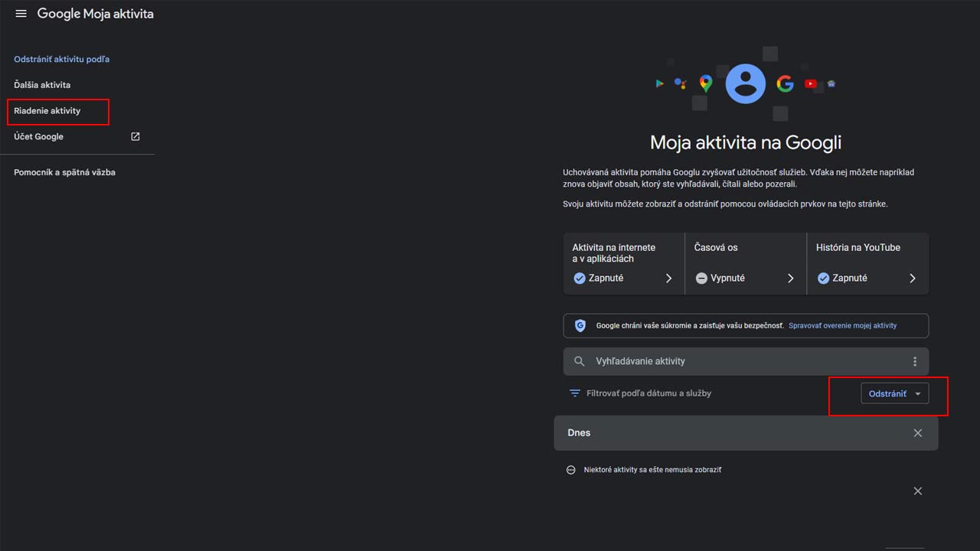The height and width of the screenshot is (551, 980).
Task: Click the Moja aktivita na Googli heading
Action: click(746, 142)
